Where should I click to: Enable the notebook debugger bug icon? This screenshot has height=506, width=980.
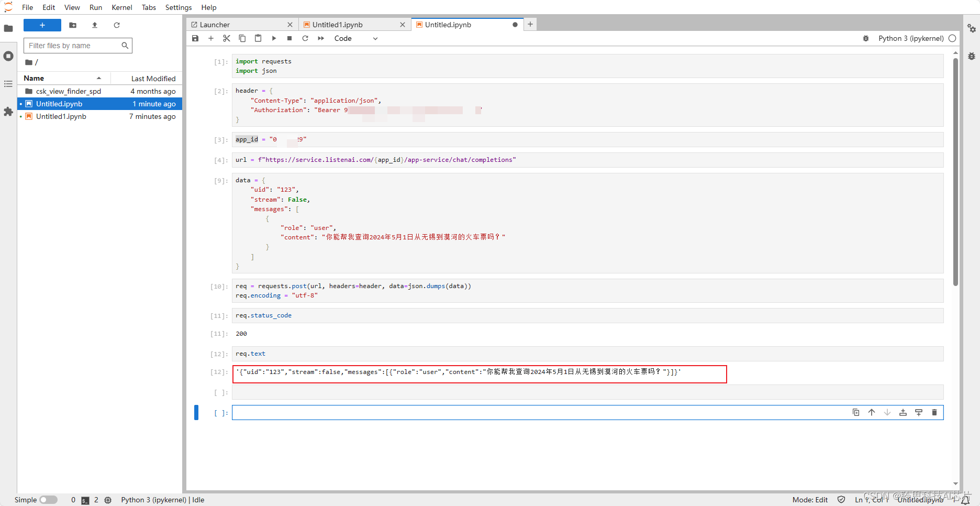(x=866, y=38)
